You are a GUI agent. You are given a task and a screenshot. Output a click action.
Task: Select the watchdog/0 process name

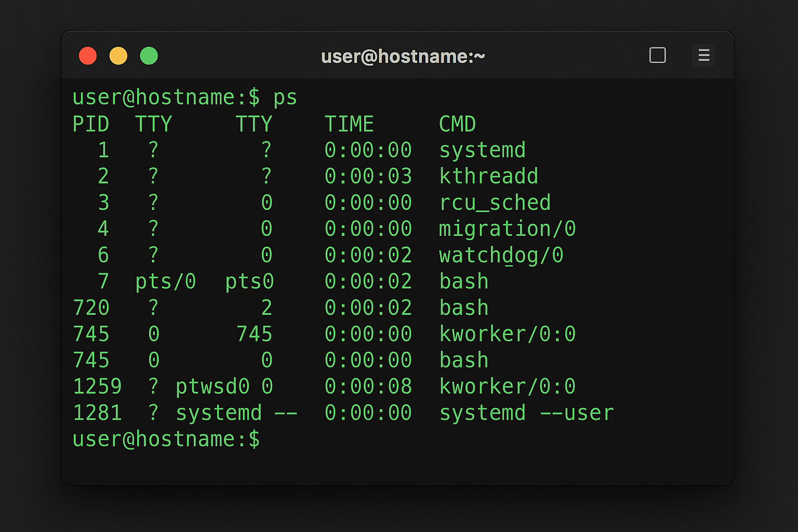click(500, 255)
